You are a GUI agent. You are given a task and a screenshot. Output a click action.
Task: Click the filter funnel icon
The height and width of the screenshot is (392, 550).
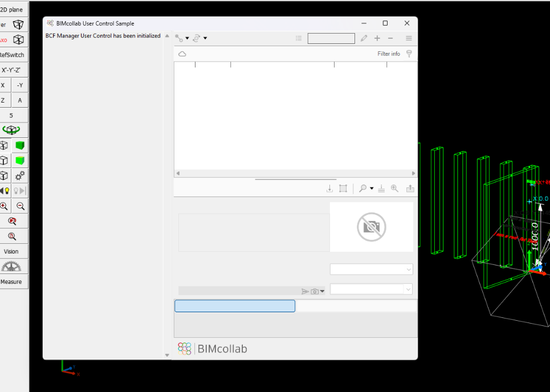click(409, 54)
